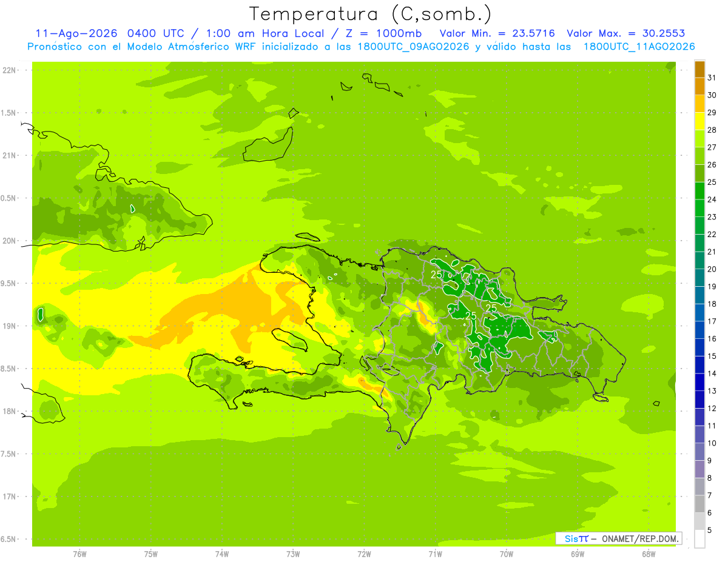The width and height of the screenshot is (728, 562).
Task: Select the "Z = 1000mb" level label
Action: 383,33
